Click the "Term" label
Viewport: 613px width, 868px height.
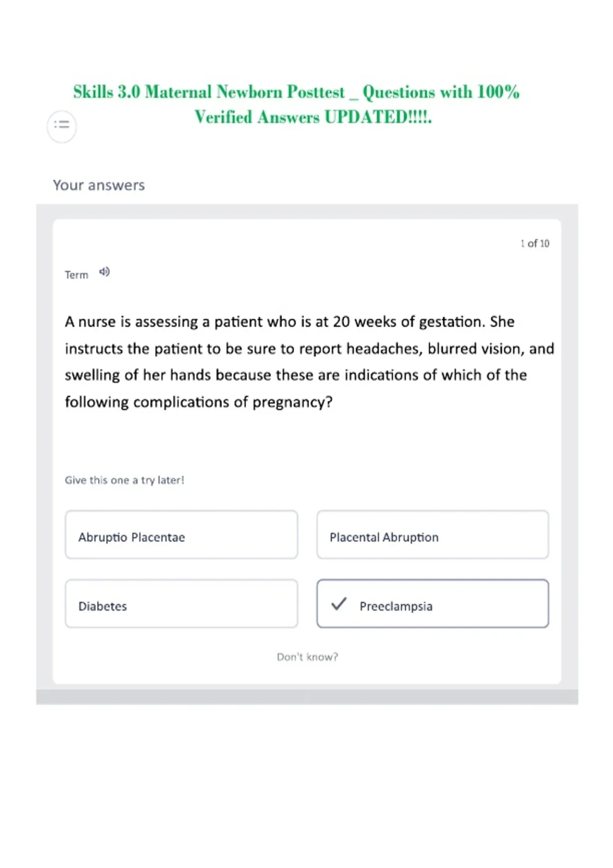point(77,275)
